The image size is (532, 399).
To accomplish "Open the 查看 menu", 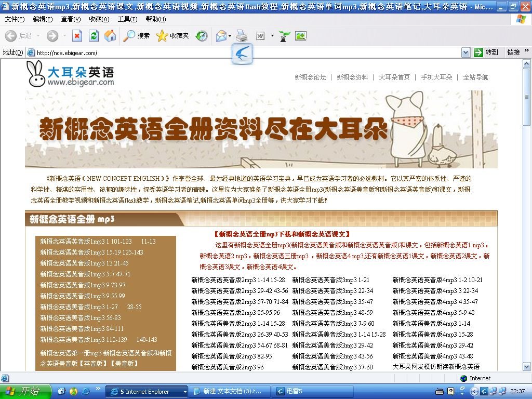I will (71, 19).
